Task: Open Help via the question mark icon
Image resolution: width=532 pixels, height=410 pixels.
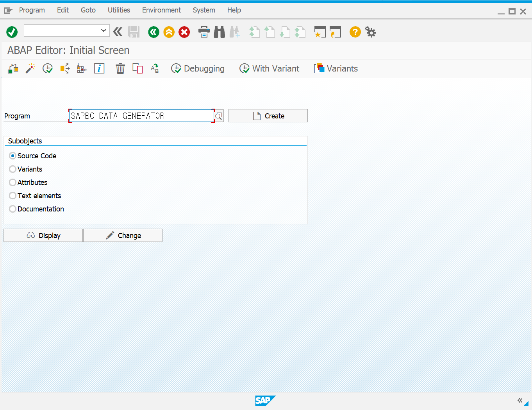Action: (x=355, y=32)
